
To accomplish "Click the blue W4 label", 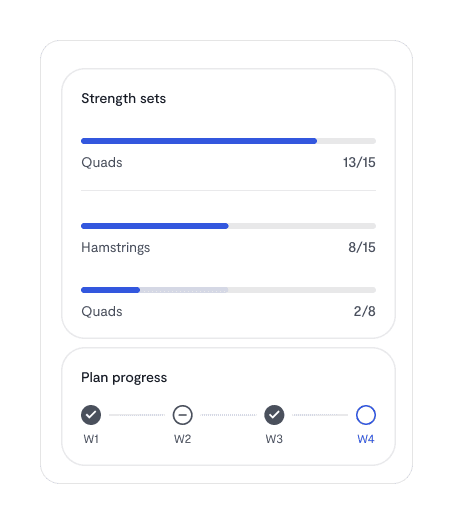I will (x=366, y=439).
